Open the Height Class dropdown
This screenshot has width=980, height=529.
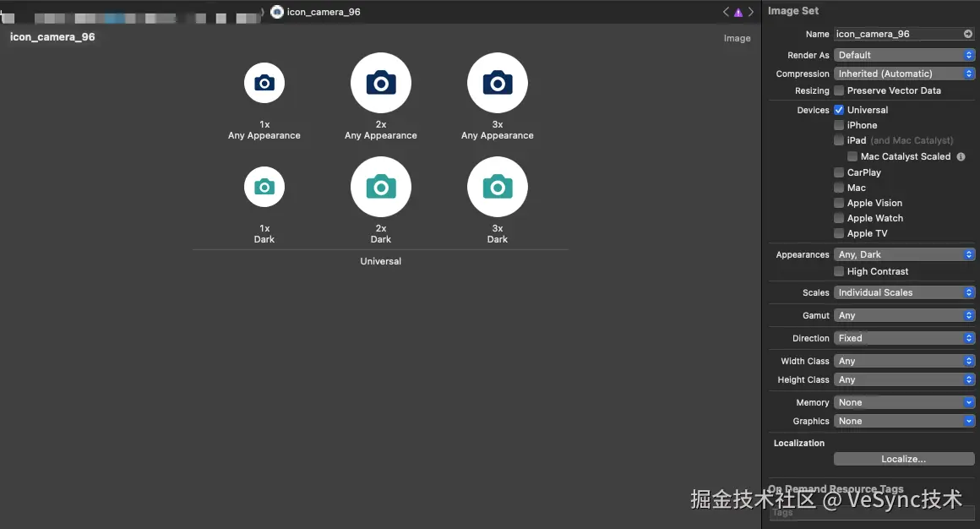[x=904, y=380]
